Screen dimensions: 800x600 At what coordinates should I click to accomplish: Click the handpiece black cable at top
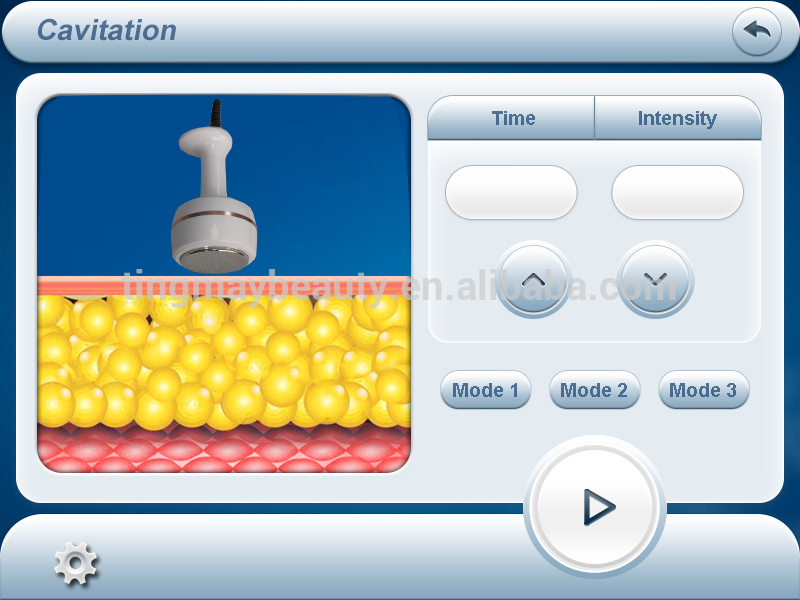click(215, 112)
